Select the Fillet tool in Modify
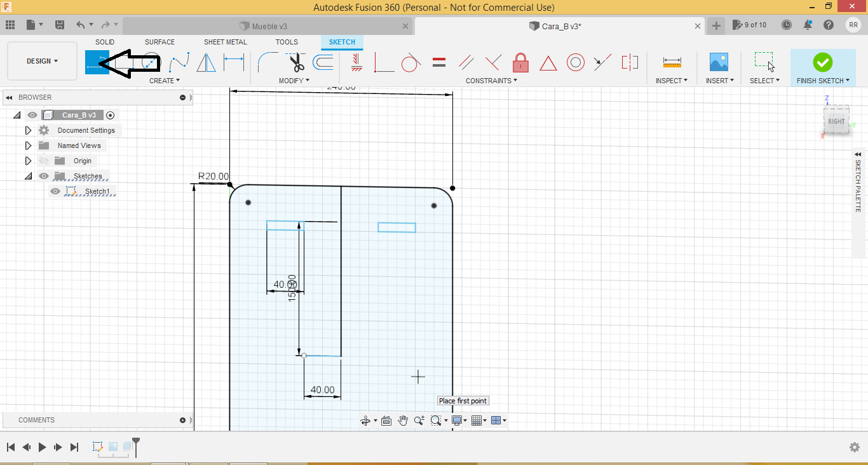 click(268, 62)
